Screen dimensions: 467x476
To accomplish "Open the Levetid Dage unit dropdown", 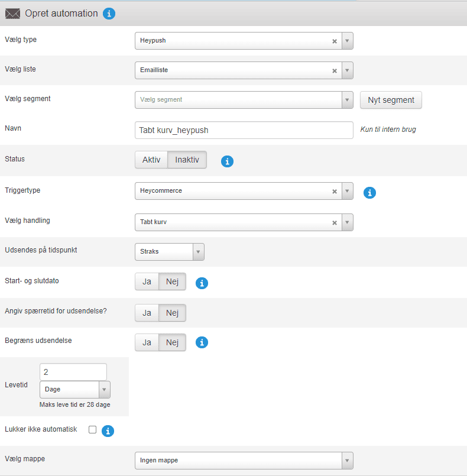I will coord(74,390).
